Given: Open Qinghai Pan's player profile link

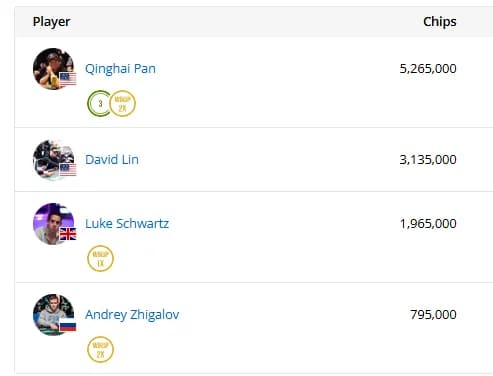Looking at the screenshot, I should point(120,69).
